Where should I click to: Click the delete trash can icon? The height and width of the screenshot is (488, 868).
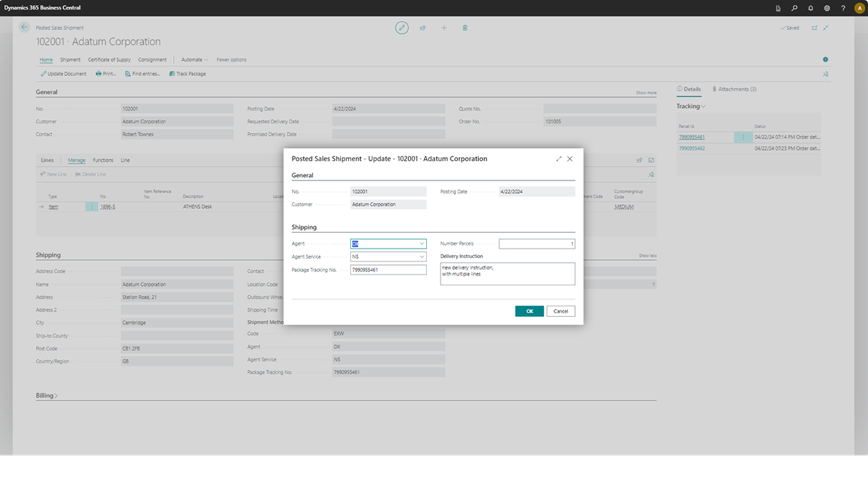click(465, 28)
